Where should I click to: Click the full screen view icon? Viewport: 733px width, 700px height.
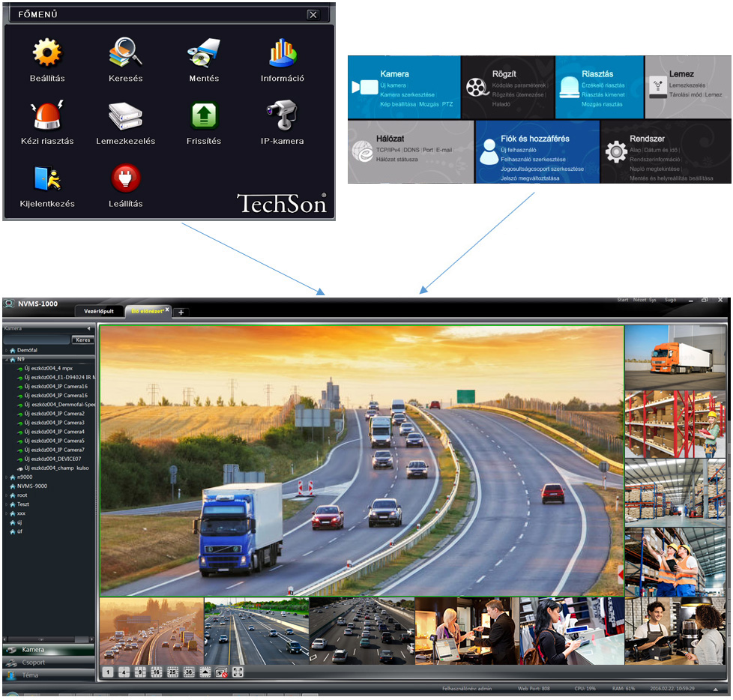pyautogui.click(x=238, y=672)
